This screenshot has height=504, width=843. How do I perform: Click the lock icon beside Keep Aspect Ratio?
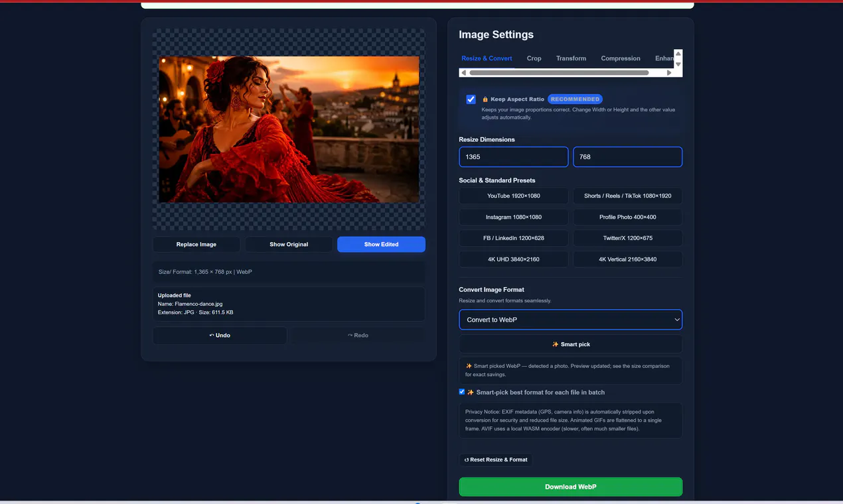pos(485,99)
